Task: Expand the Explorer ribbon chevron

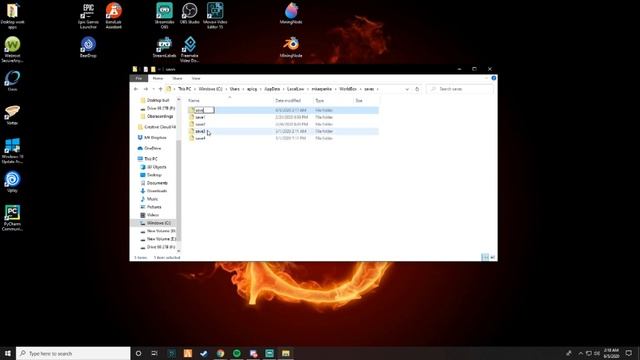Action: pyautogui.click(x=487, y=78)
